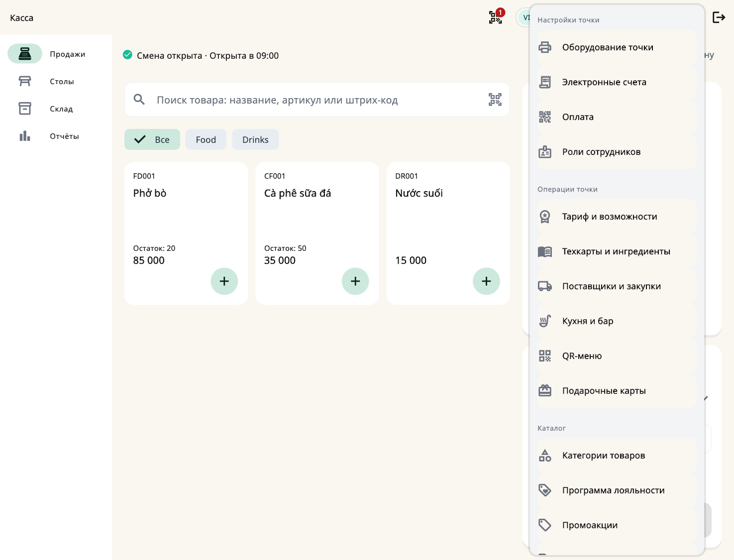Filter products by Drinks category
The image size is (734, 560).
[x=255, y=139]
